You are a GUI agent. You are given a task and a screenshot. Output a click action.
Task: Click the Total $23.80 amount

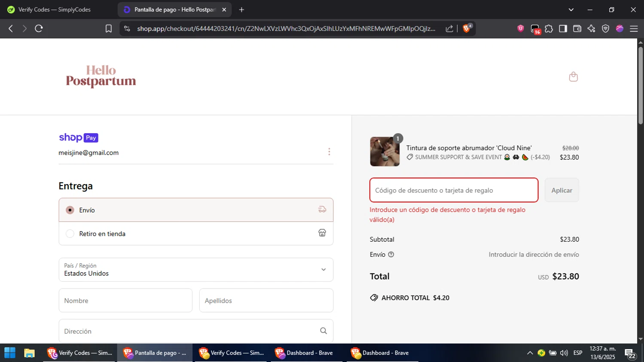(565, 276)
